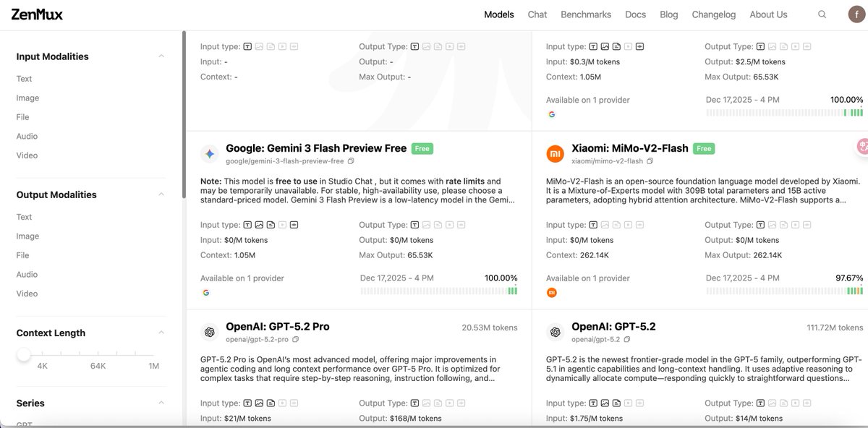This screenshot has height=428, width=868.
Task: Open the Docs page
Action: 635,14
